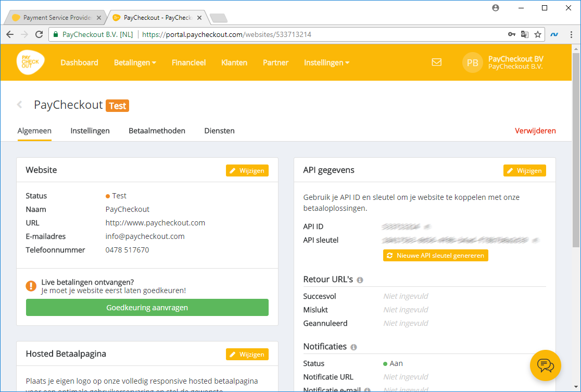The image size is (581, 392).
Task: Click green Goedkeuring aanvragen button
Action: click(x=147, y=308)
